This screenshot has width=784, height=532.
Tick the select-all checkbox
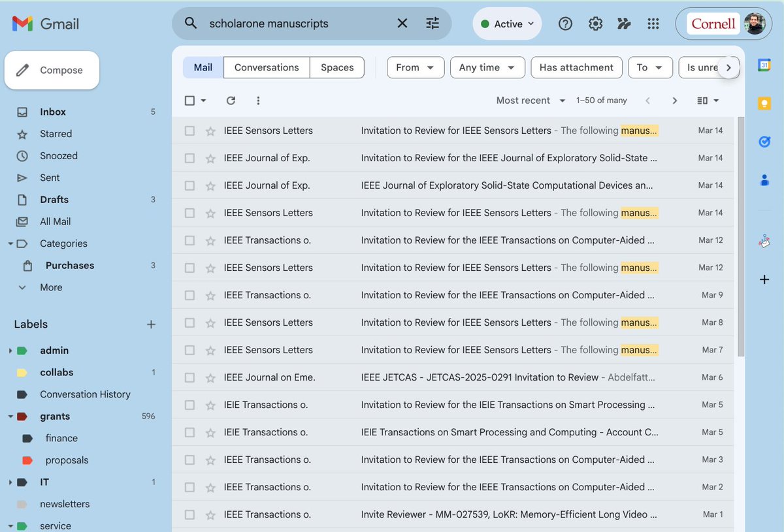[189, 101]
